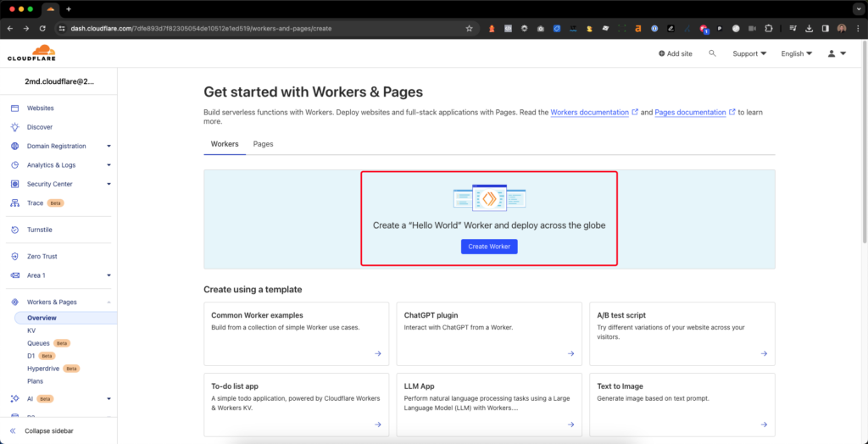Open the Extensions puzzle icon
Viewport: 868px width, 444px height.
coord(768,28)
